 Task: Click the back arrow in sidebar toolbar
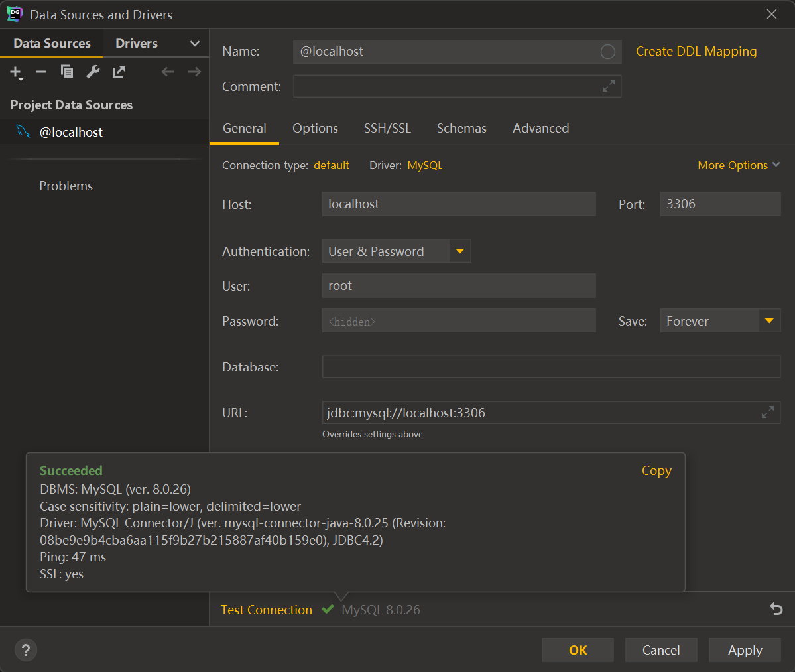(x=168, y=72)
